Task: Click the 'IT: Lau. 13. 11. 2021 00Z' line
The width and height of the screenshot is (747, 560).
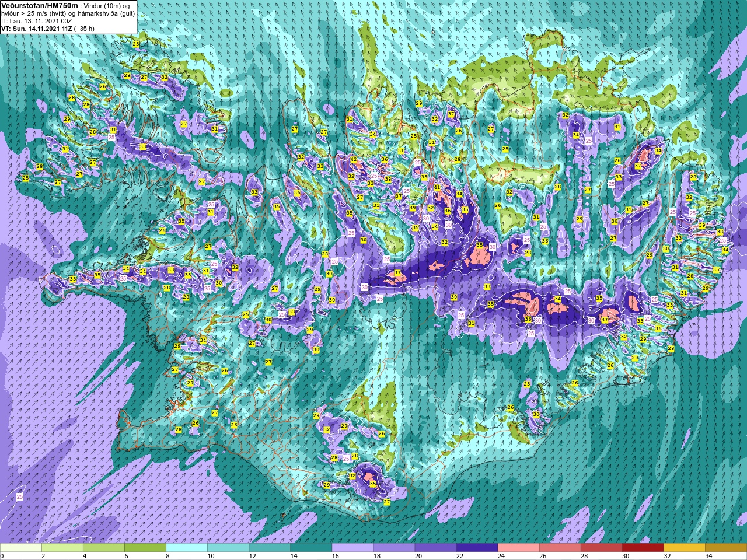Action: point(37,21)
